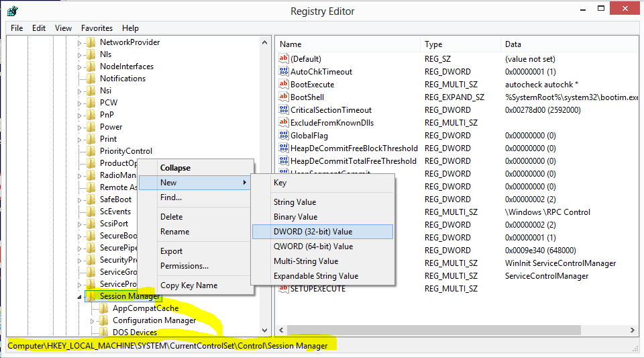
Task: Click the values pane horizontal scrollbar thumb
Action: click(x=434, y=330)
